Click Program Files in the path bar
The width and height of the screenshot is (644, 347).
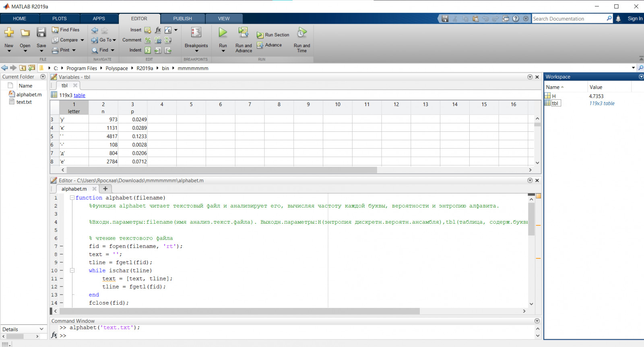82,68
